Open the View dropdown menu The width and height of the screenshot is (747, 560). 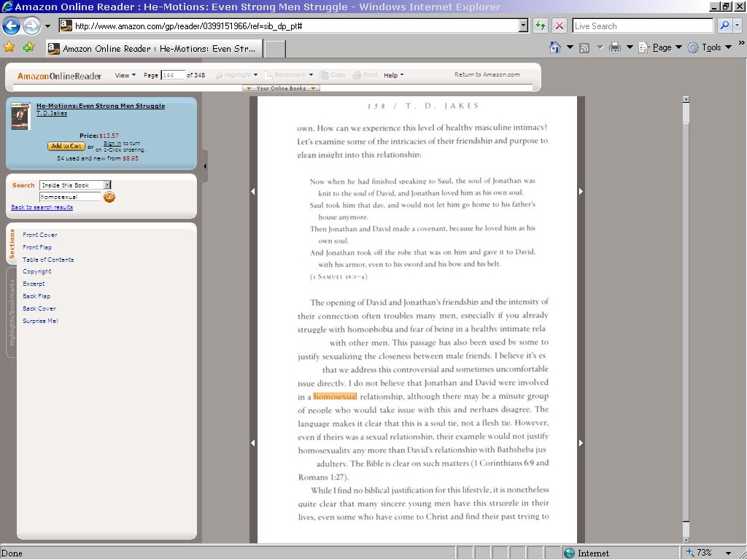click(125, 75)
